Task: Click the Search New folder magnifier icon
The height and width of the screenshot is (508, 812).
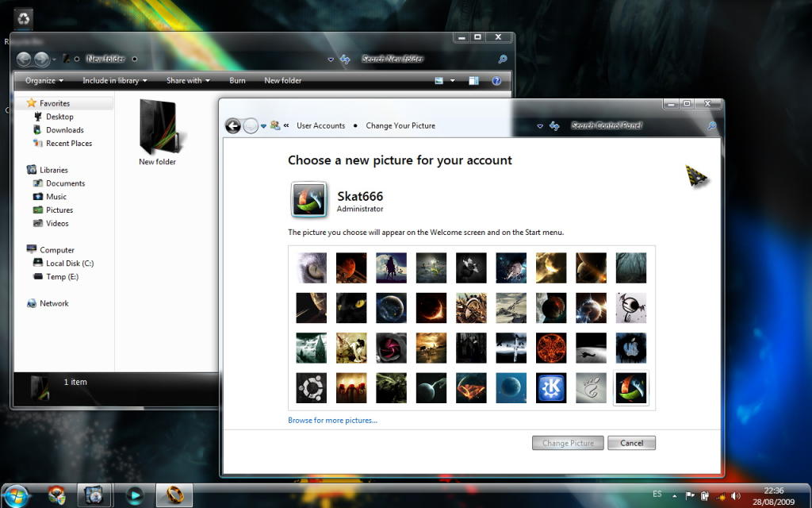Action: tap(502, 59)
